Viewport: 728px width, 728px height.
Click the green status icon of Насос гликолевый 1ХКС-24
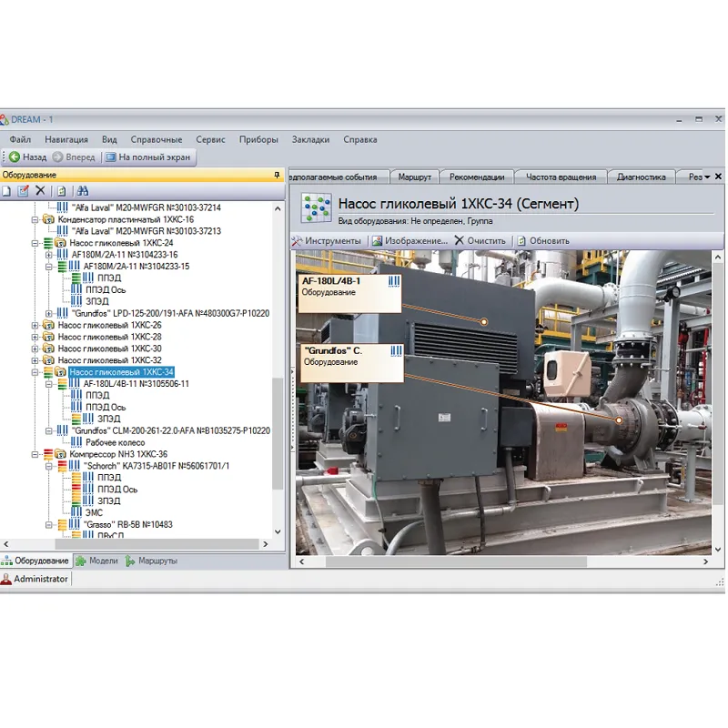[48, 243]
